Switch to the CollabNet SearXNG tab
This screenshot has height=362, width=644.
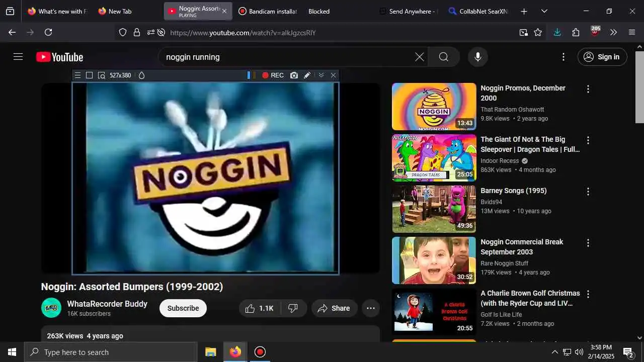click(478, 11)
